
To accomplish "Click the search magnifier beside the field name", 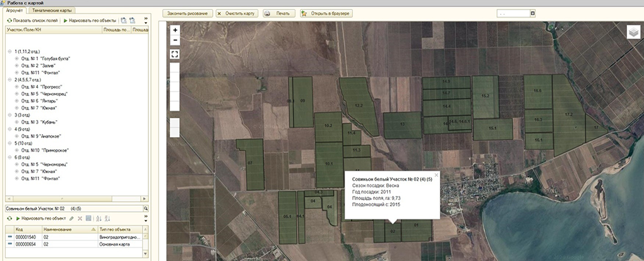I will point(145,208).
